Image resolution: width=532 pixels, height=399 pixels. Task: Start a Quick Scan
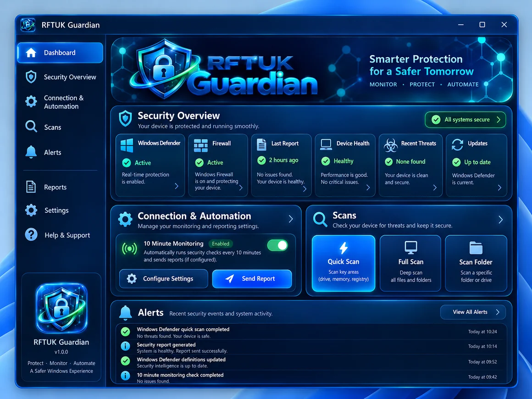[344, 263]
